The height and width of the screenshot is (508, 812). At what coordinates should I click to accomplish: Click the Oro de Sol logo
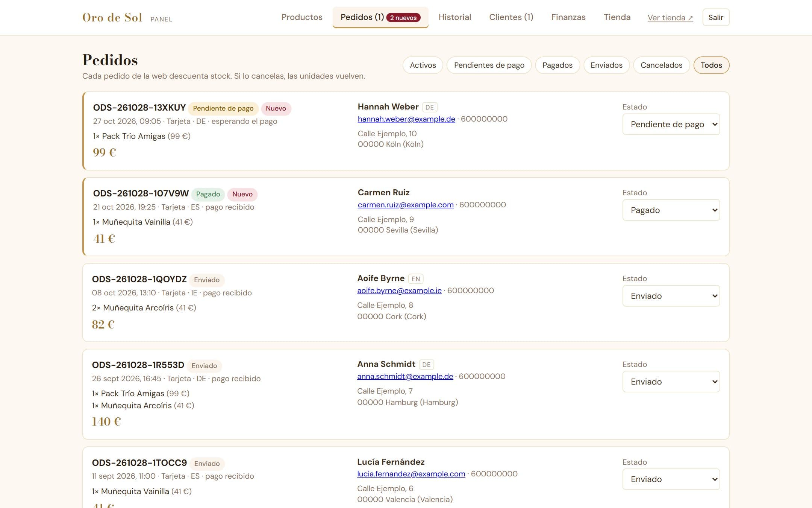112,17
